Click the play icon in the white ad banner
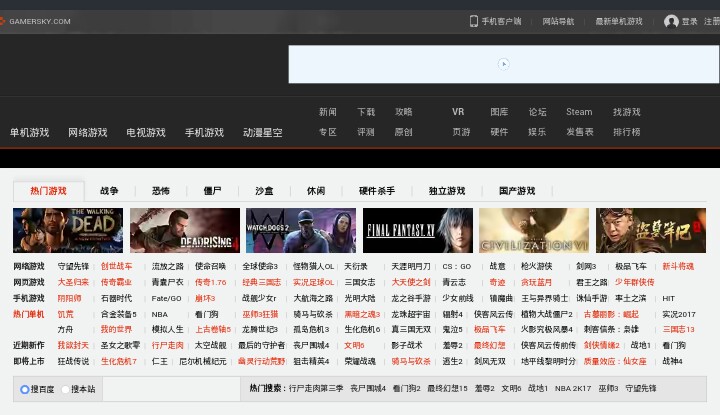720x415 pixels. (x=504, y=64)
